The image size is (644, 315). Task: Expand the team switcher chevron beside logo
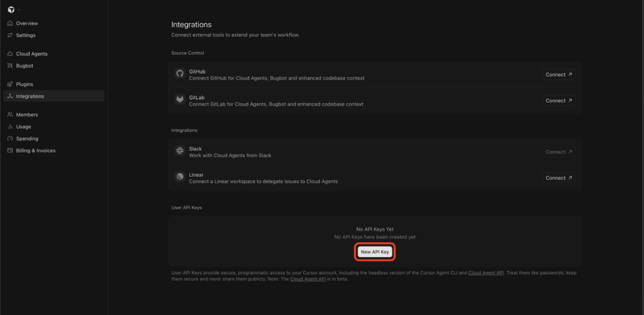click(x=19, y=10)
